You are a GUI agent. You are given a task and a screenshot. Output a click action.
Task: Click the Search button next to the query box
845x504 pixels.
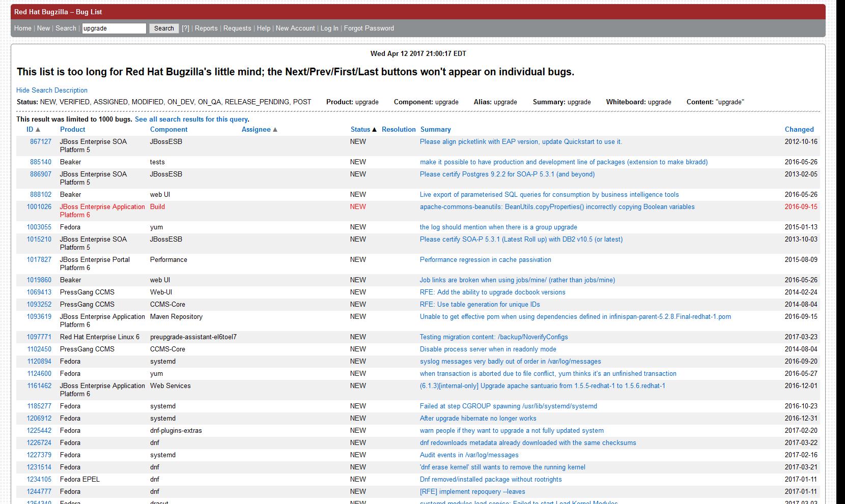[164, 28]
